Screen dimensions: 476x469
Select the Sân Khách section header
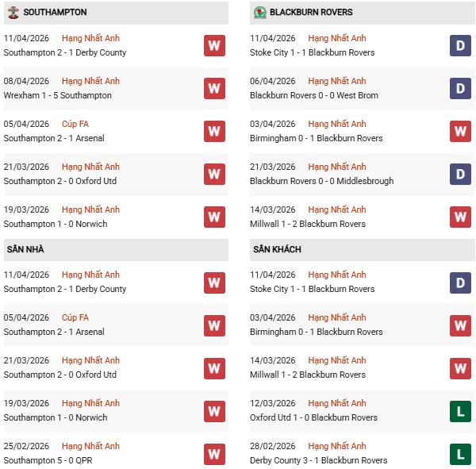pos(277,249)
